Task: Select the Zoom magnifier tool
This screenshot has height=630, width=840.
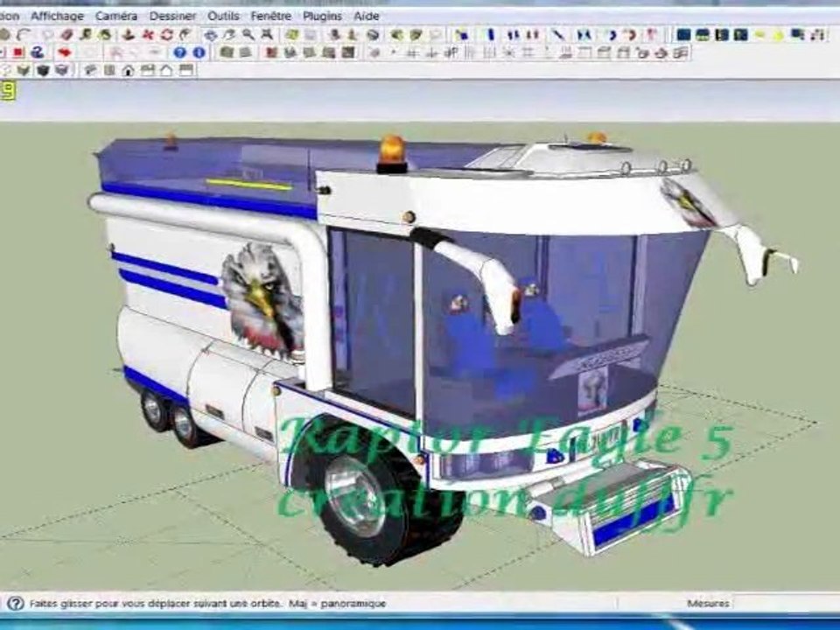Action: point(248,35)
